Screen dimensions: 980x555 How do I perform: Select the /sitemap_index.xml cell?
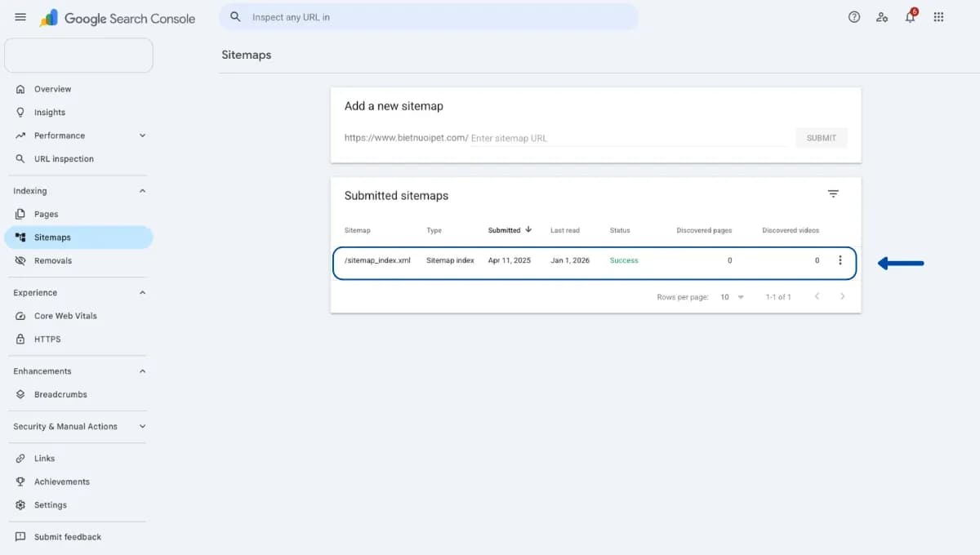tap(377, 260)
